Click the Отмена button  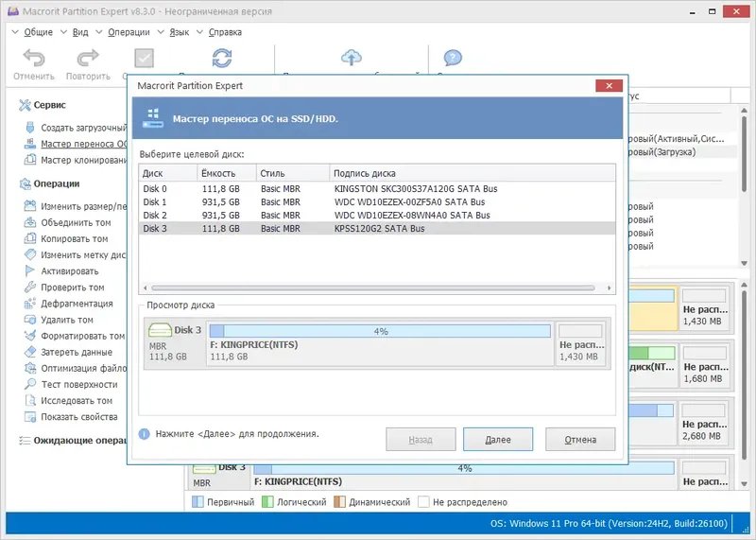point(580,439)
